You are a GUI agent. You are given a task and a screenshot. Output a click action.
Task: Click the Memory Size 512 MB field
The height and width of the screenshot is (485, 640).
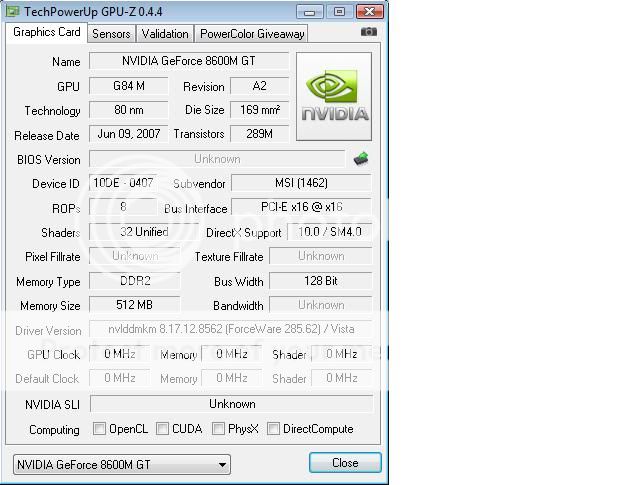click(x=135, y=305)
